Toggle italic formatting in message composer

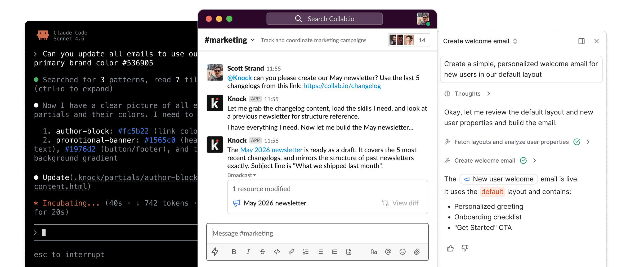coord(248,252)
